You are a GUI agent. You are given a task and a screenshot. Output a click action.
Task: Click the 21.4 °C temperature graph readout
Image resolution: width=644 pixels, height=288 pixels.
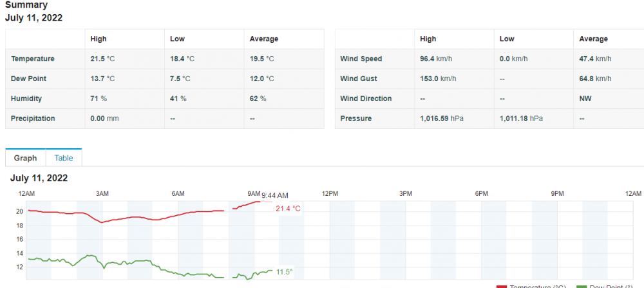click(289, 209)
